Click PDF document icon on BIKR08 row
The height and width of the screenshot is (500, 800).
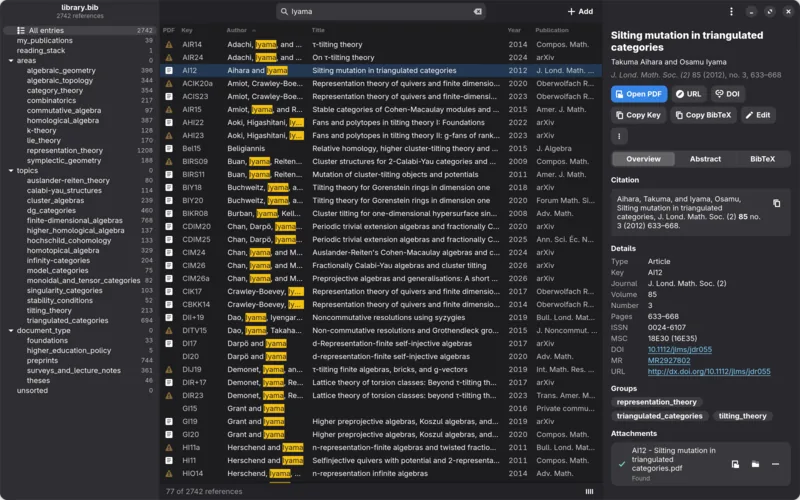point(169,213)
